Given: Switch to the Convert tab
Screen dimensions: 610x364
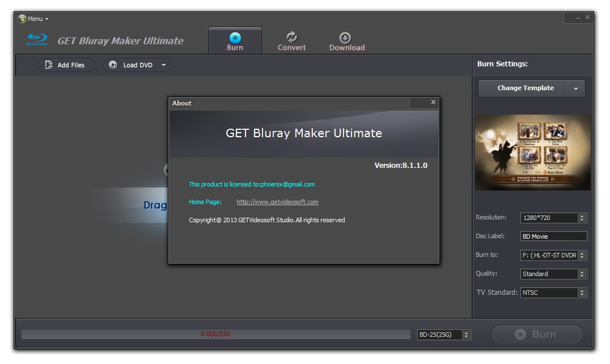Looking at the screenshot, I should click(291, 41).
